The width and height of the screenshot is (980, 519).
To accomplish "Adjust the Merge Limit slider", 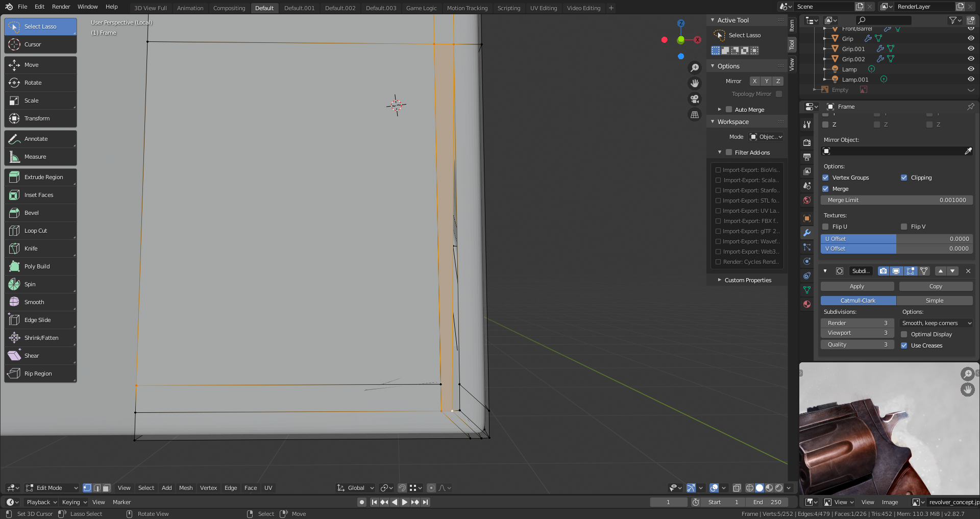I will (897, 200).
